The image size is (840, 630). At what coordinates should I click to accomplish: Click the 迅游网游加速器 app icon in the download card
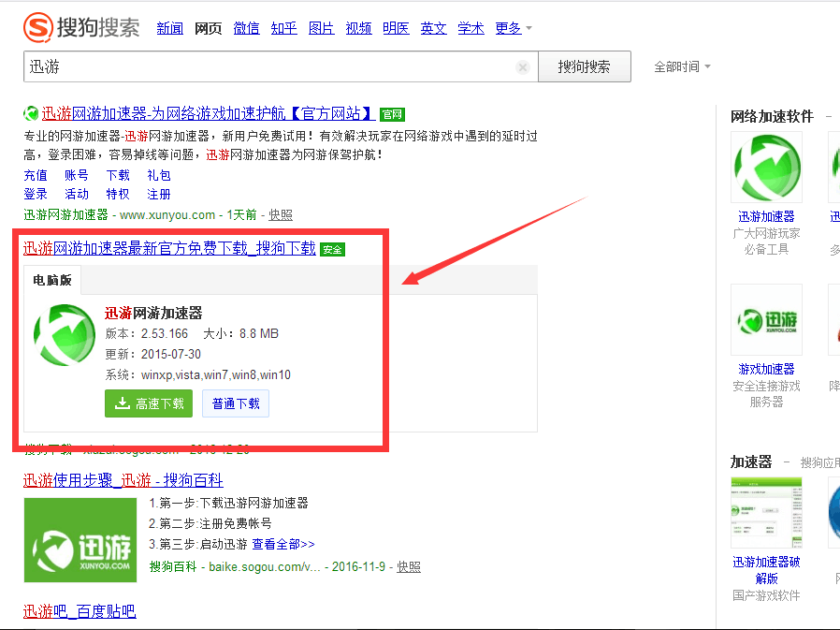(x=65, y=335)
